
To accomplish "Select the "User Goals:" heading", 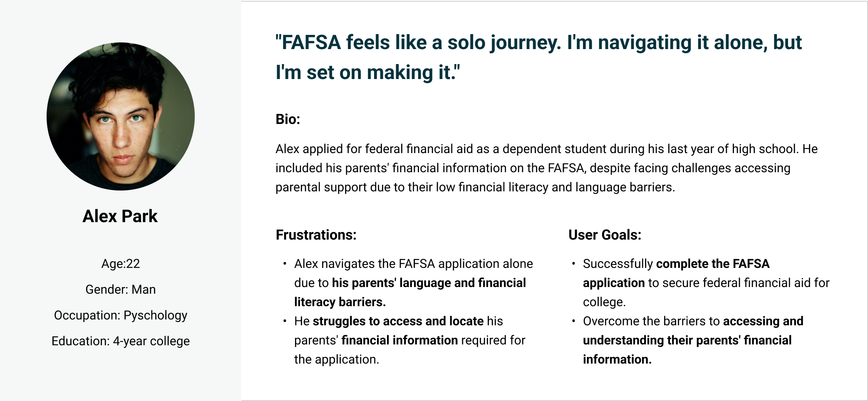I will (x=605, y=235).
